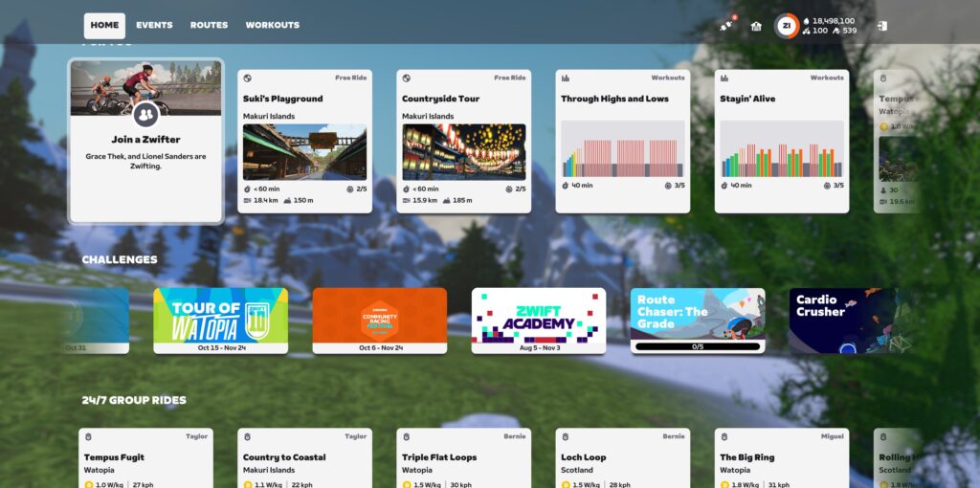Click the cyclist level icon by 100

point(806,31)
